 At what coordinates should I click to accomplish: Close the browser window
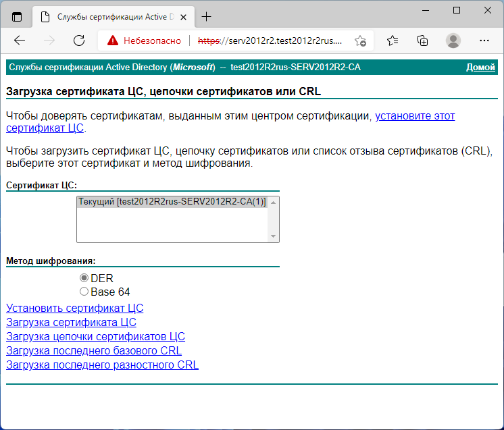[488, 10]
